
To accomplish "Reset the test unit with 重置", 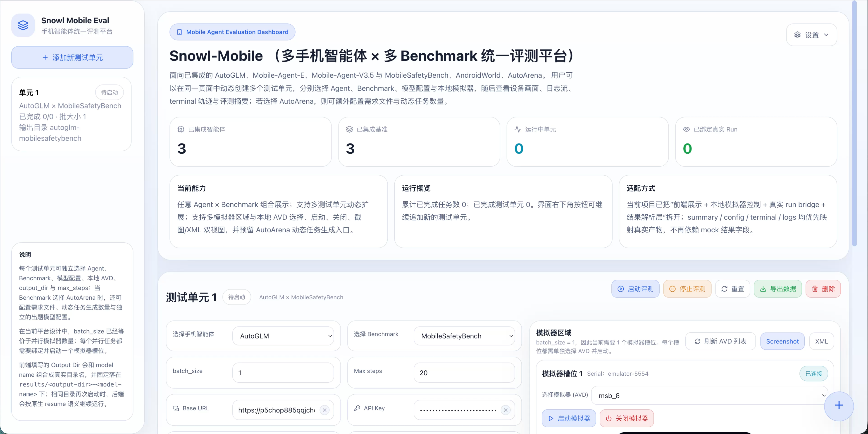I will [x=733, y=289].
